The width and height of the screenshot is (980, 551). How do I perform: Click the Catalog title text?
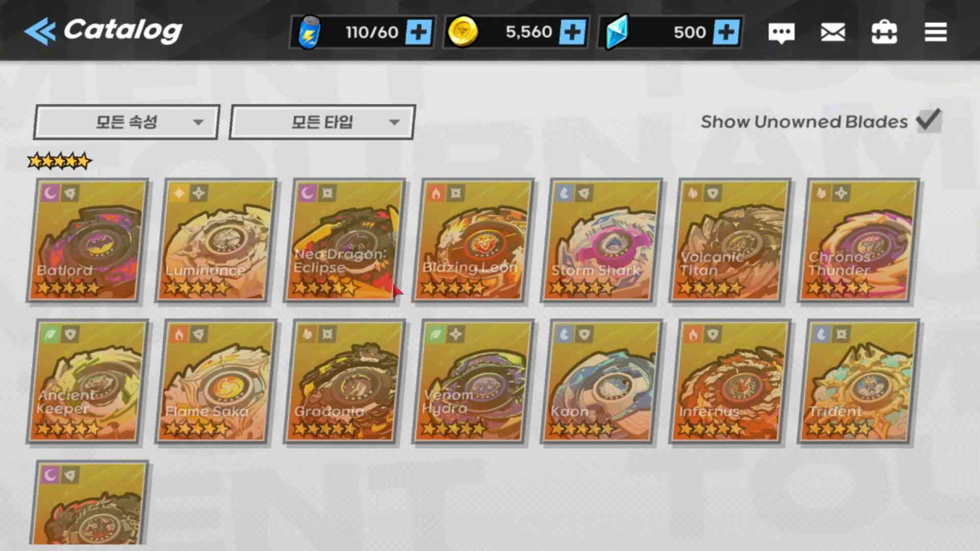pyautogui.click(x=122, y=31)
